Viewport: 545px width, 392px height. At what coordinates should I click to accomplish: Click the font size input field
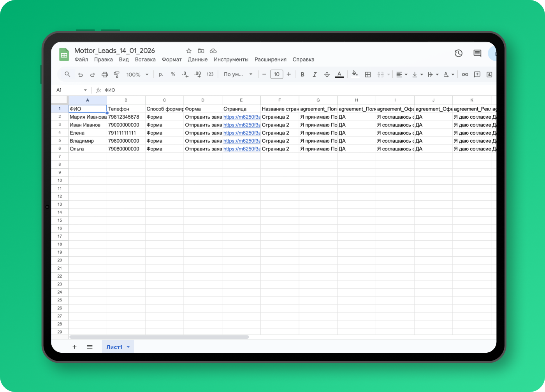coord(276,75)
